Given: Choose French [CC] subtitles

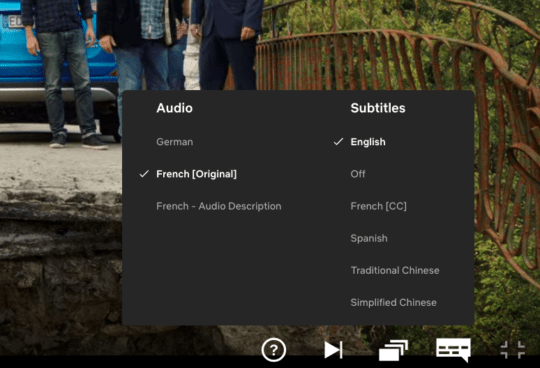Looking at the screenshot, I should coord(378,206).
